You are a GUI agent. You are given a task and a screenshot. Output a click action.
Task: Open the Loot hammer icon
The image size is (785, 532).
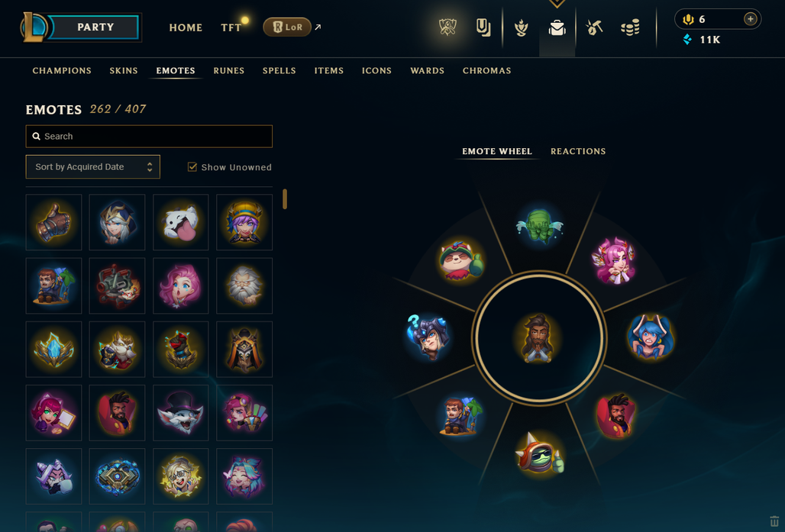coord(594,27)
